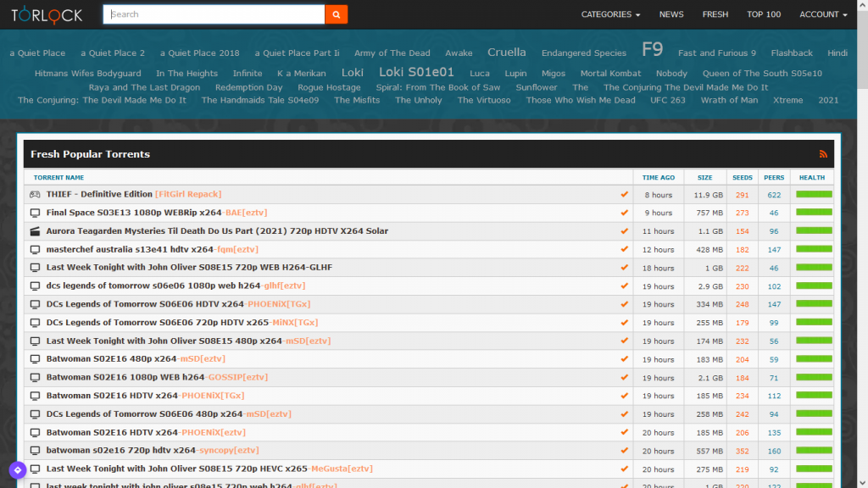Sort the table by Peers column
This screenshot has width=868, height=488.
(774, 178)
